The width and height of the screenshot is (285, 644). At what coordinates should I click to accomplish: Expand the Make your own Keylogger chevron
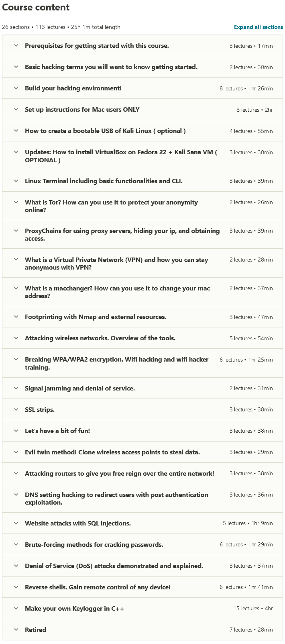[16, 608]
